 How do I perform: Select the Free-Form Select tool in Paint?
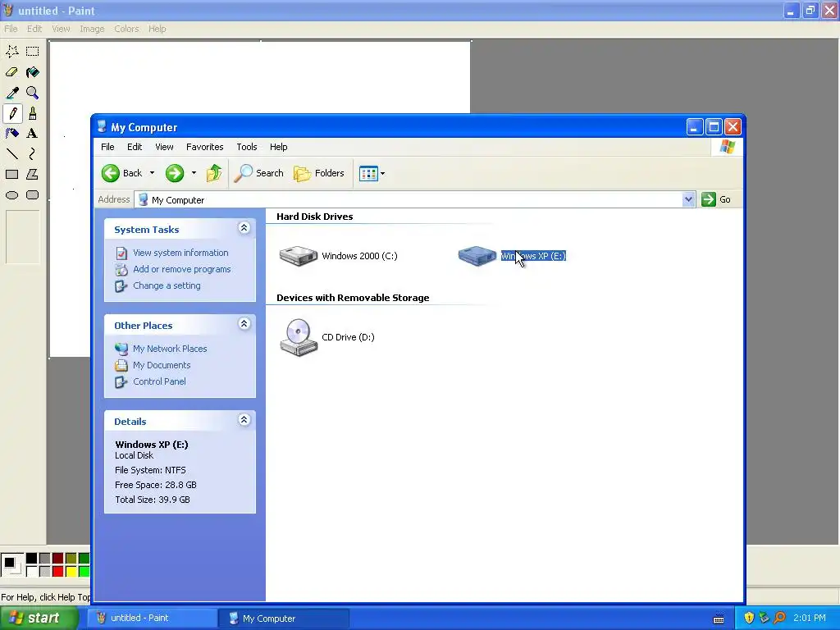pyautogui.click(x=11, y=52)
